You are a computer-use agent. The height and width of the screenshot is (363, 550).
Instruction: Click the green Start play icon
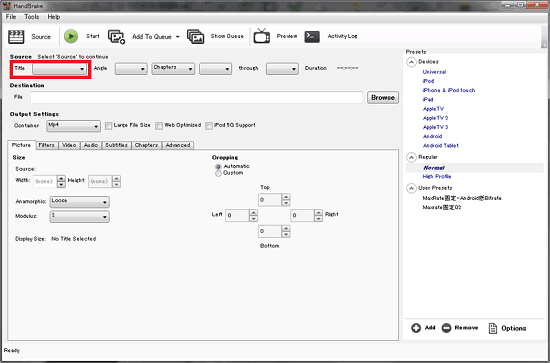(71, 36)
